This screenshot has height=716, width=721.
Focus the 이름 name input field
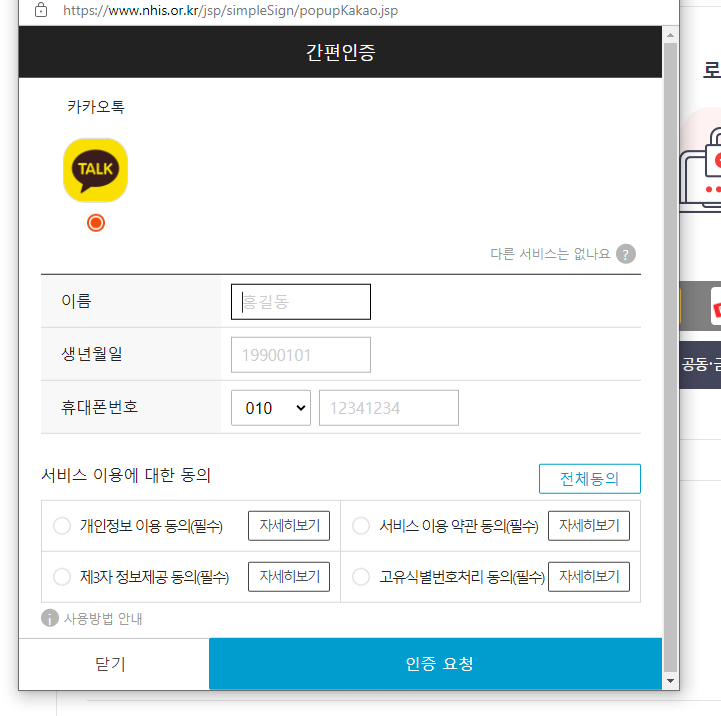pos(301,302)
